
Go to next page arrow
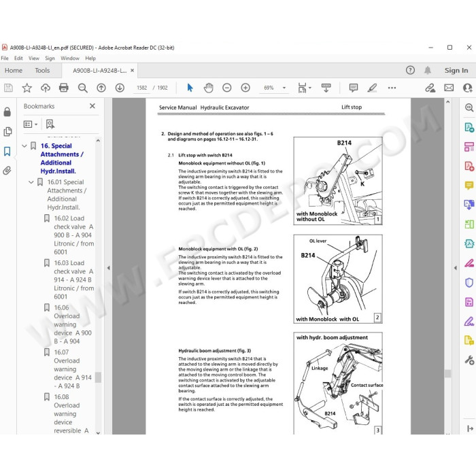pos(120,88)
